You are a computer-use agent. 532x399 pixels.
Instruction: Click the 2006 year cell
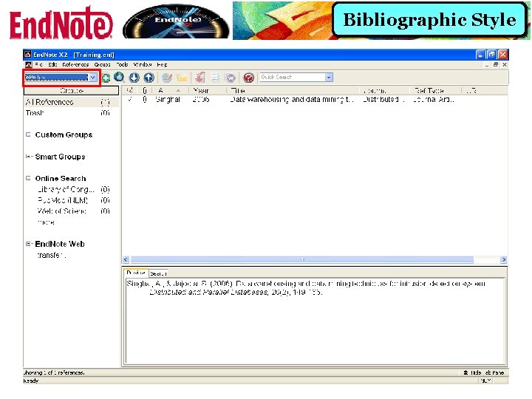[x=201, y=100]
